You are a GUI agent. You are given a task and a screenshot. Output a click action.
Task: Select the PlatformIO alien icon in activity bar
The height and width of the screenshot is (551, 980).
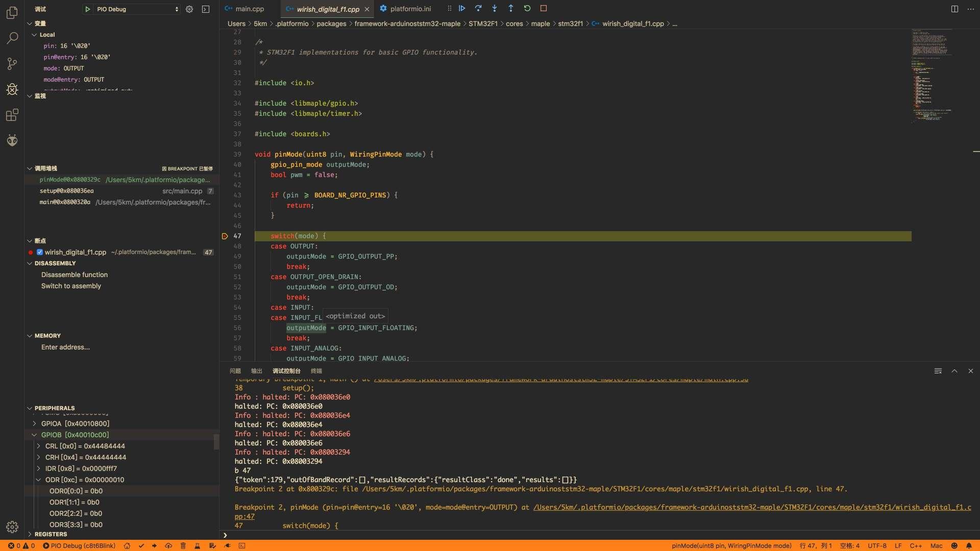12,140
